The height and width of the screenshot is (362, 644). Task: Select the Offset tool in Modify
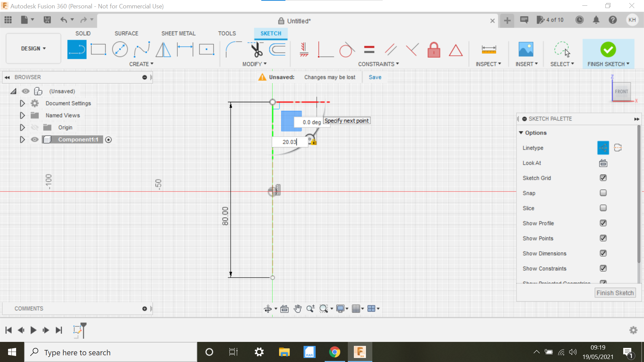tap(279, 50)
